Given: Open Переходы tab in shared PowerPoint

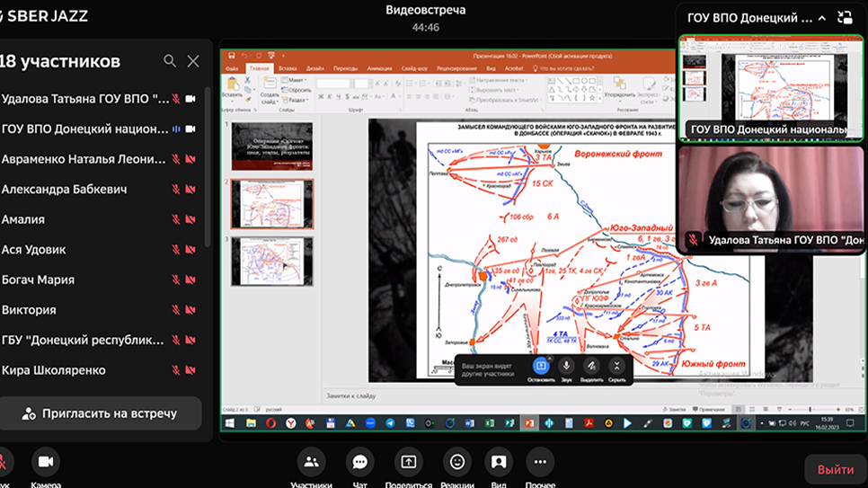Looking at the screenshot, I should (x=345, y=68).
